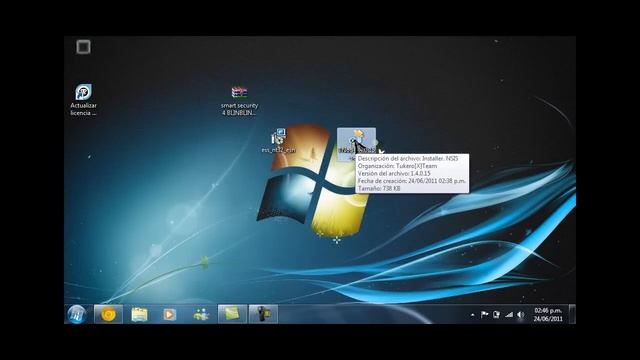The image size is (640, 360).
Task: Select 'smart security 4' WinRAR archive
Action: (x=240, y=101)
